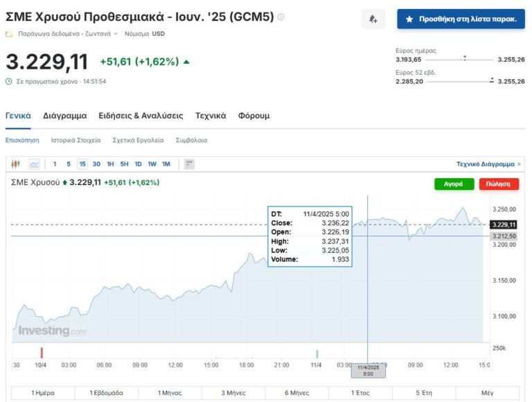Click the news overlay icon in chart toolbar
532x402 pixels.
[190, 164]
